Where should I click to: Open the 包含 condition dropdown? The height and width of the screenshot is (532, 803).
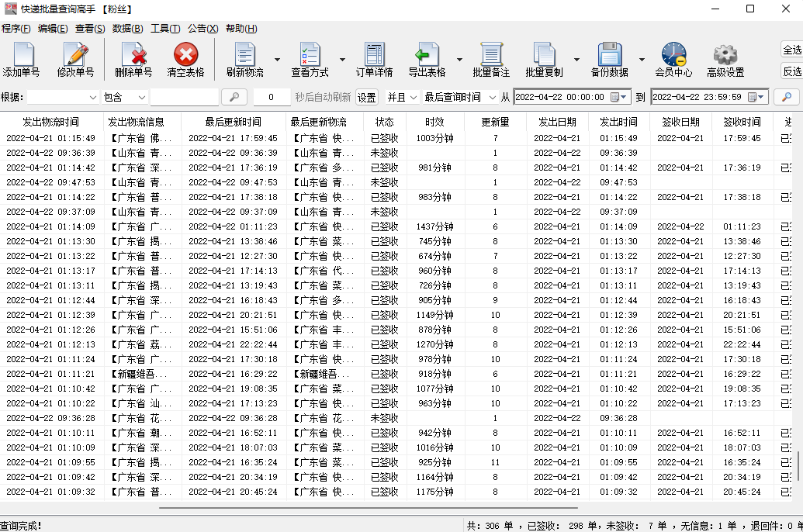click(x=124, y=97)
